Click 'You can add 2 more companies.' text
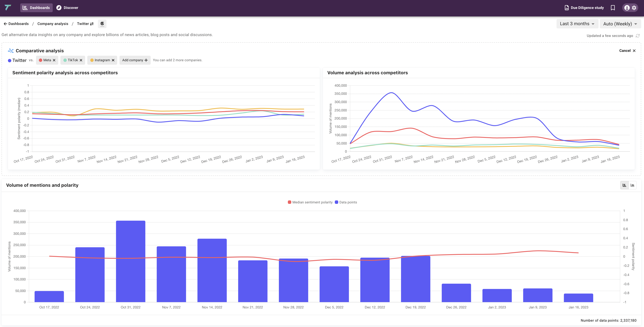 coord(178,60)
